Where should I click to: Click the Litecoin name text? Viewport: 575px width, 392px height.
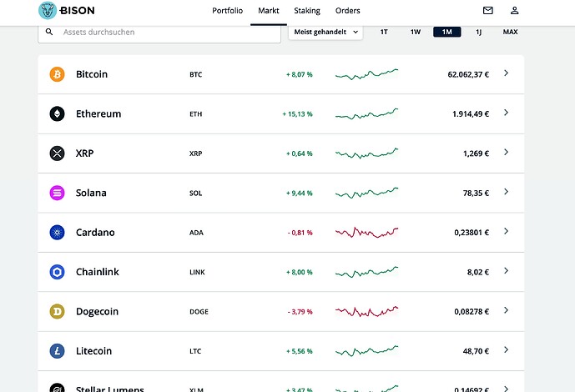[x=93, y=351]
